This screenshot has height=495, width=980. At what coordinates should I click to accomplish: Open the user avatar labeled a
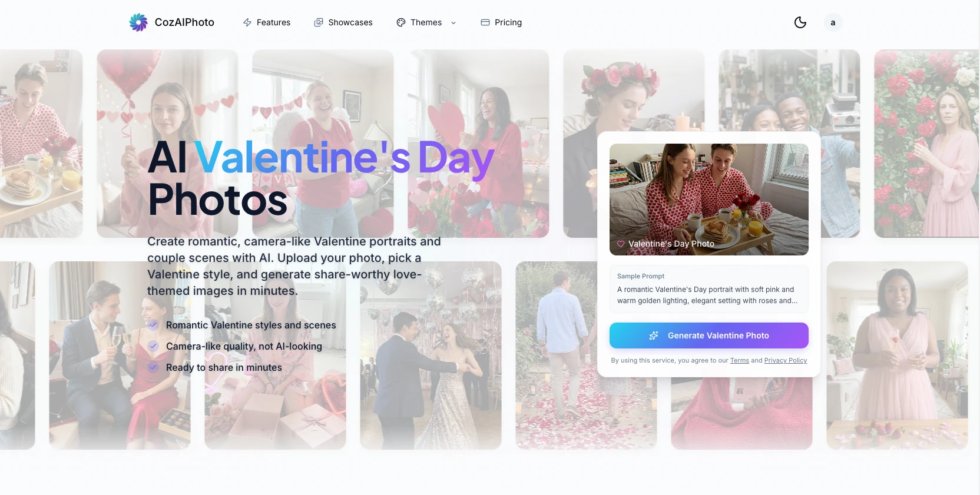click(x=833, y=22)
